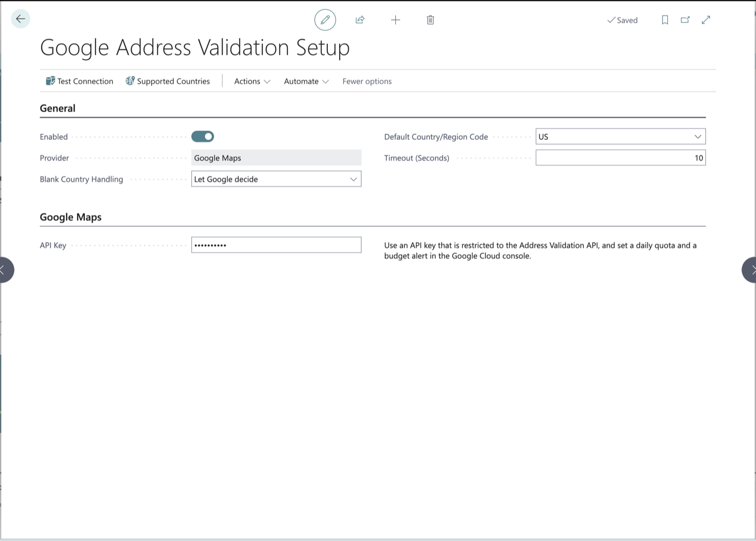Image resolution: width=756 pixels, height=541 pixels.
Task: Open page in new window icon
Action: [685, 20]
